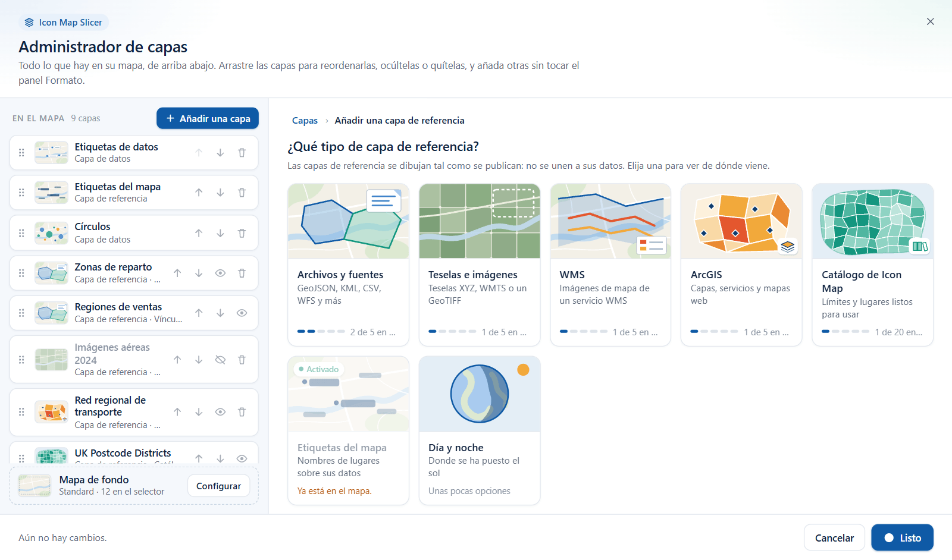Choose the Archivos y fuentes card
This screenshot has width=952, height=560.
tap(348, 265)
